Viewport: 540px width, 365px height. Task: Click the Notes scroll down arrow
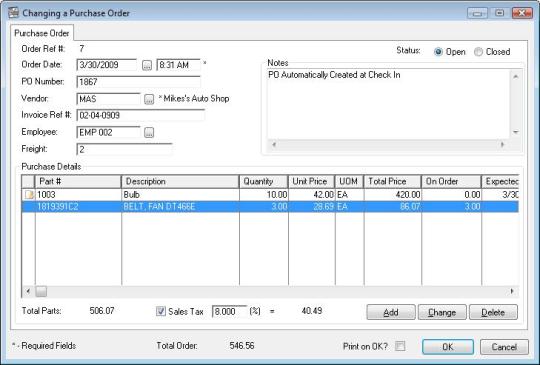(516, 132)
